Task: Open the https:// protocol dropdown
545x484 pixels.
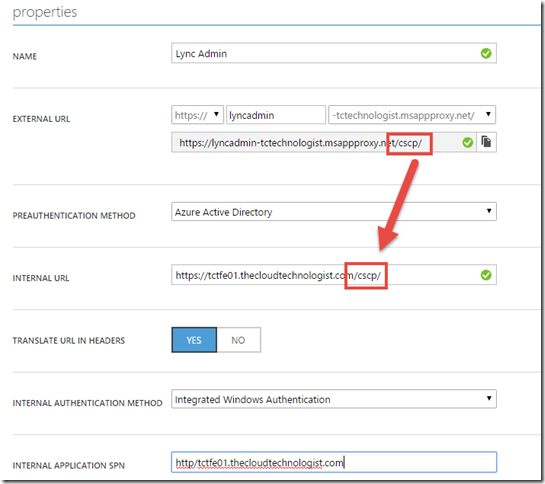Action: 197,115
